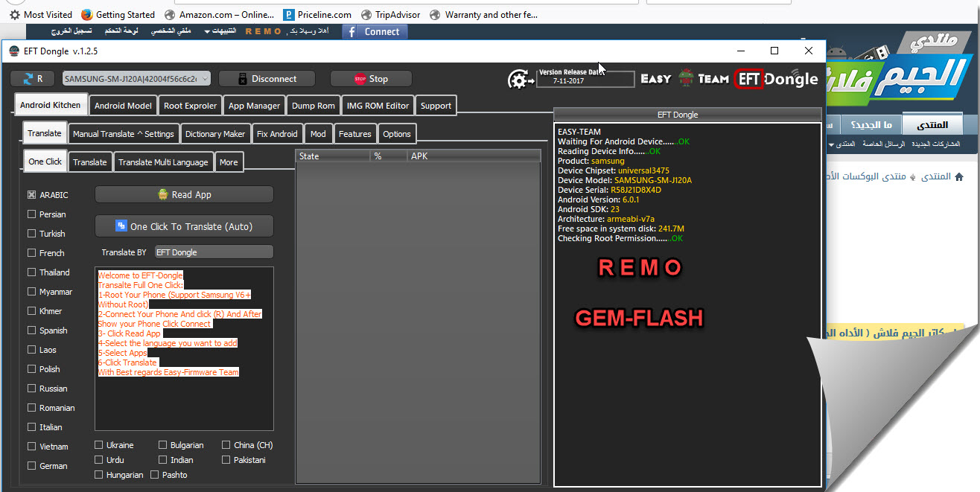Click the Translate BY text field

click(x=214, y=252)
